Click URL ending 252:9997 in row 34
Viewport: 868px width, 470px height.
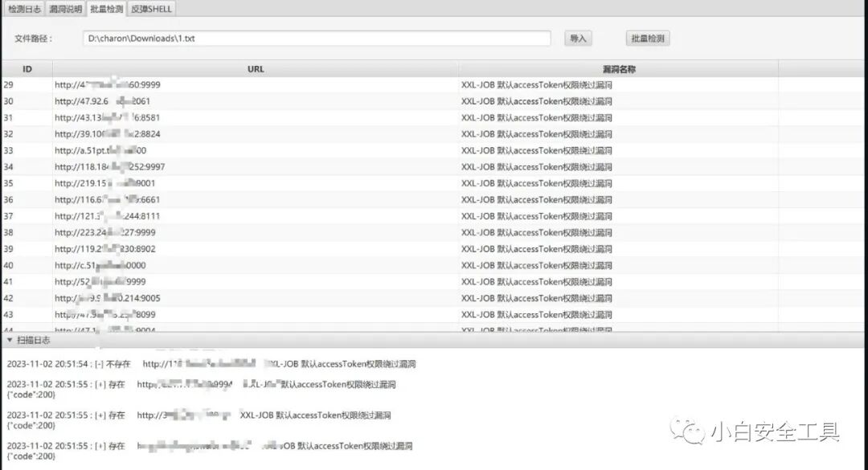pos(109,166)
